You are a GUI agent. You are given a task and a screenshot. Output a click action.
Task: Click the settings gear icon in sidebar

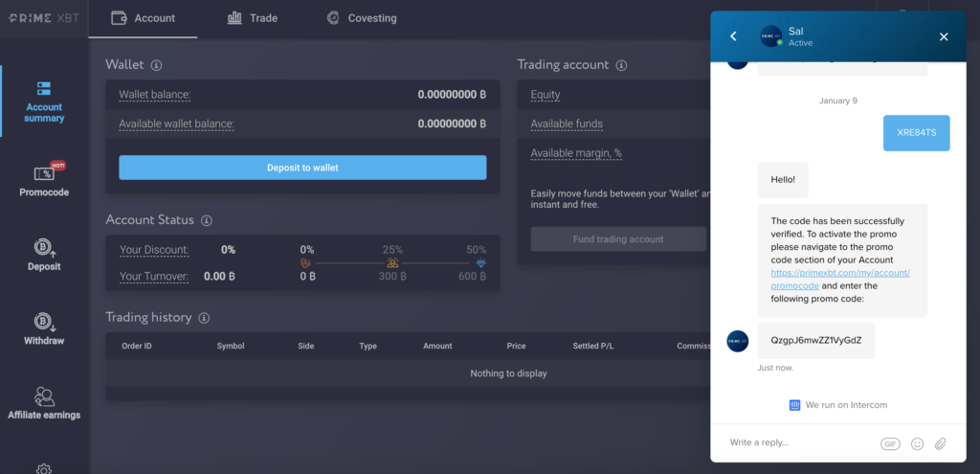[x=44, y=468]
